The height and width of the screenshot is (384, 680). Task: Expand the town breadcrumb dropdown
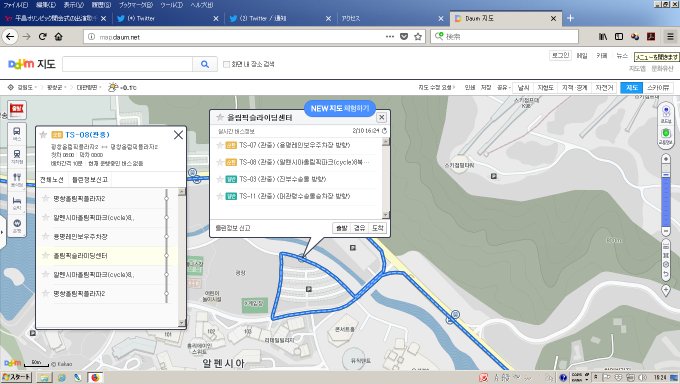pos(100,88)
